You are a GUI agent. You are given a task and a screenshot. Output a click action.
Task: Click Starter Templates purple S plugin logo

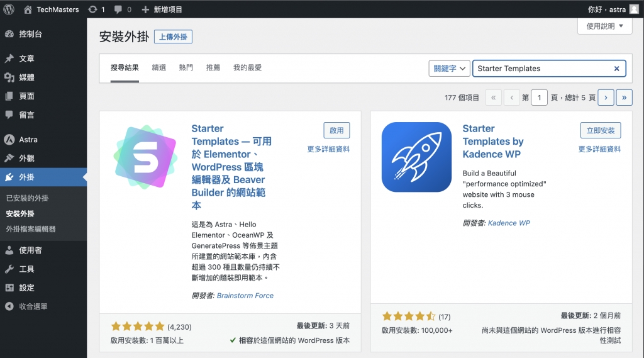point(145,157)
